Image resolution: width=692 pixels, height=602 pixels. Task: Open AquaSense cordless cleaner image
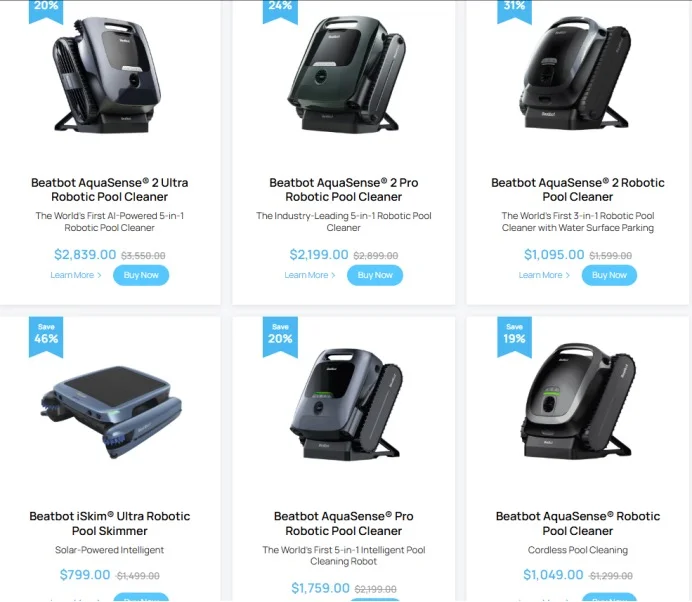coord(579,400)
